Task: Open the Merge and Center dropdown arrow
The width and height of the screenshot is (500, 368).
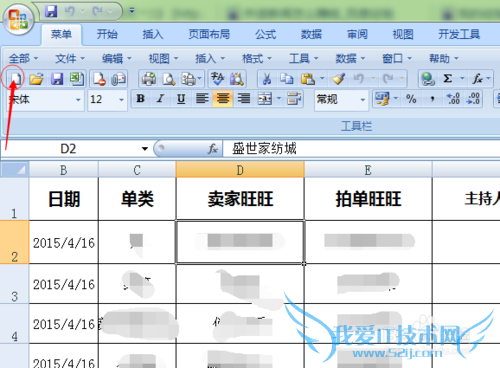Action: [x=279, y=99]
